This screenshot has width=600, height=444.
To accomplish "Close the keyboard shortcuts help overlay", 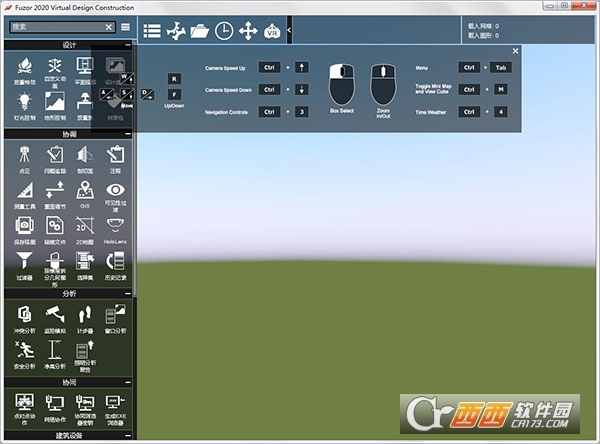I will (515, 51).
